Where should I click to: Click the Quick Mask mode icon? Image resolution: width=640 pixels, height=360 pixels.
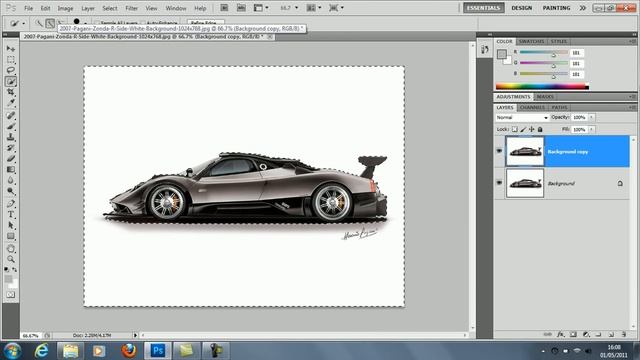pyautogui.click(x=11, y=294)
